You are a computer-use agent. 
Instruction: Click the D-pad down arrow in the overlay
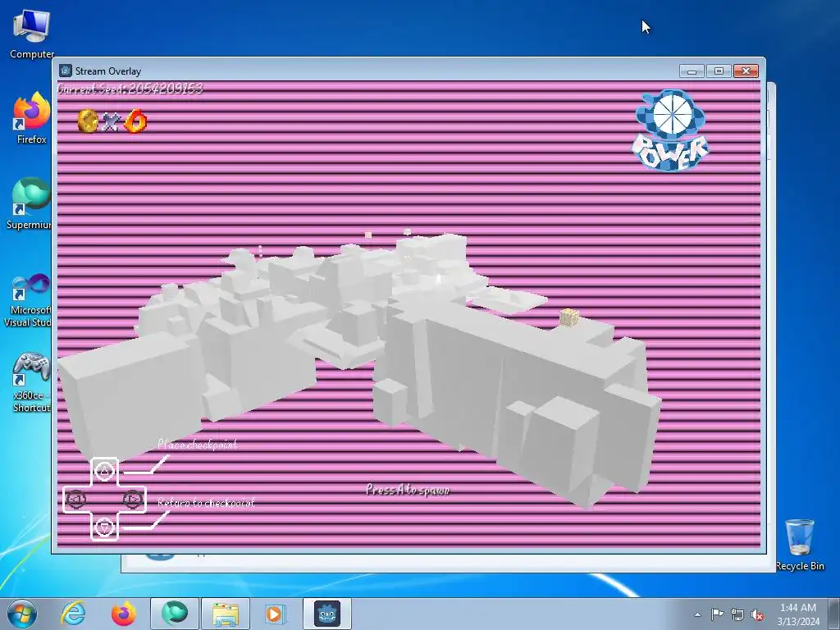104,527
